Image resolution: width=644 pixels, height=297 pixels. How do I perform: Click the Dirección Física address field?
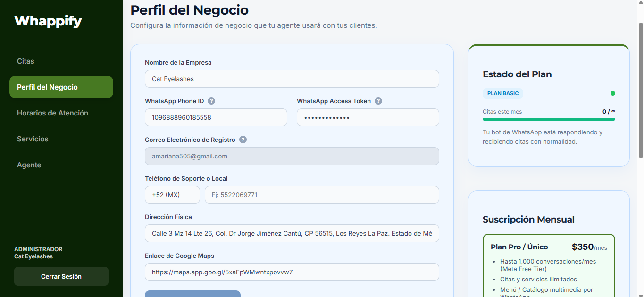pos(292,233)
